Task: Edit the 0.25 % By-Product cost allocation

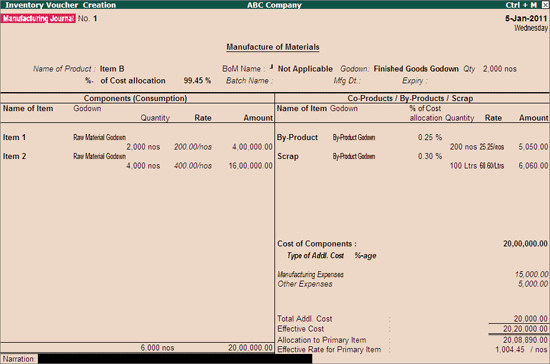Action: (430, 137)
